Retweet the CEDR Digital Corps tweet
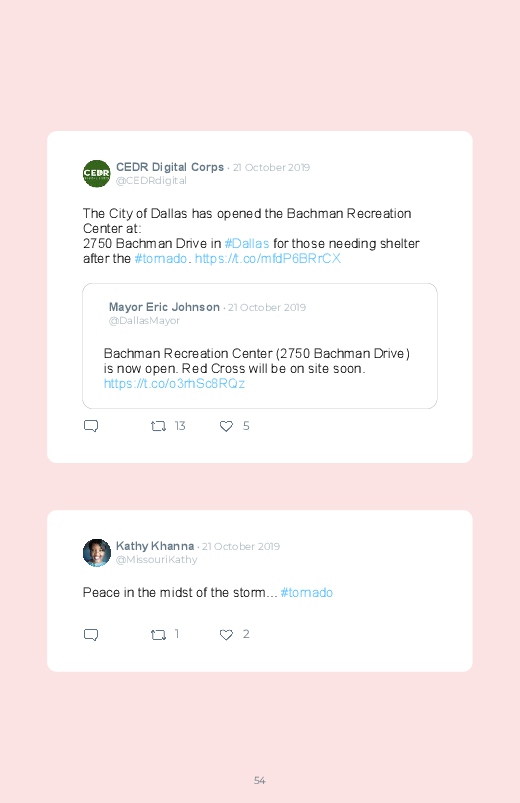 (158, 426)
